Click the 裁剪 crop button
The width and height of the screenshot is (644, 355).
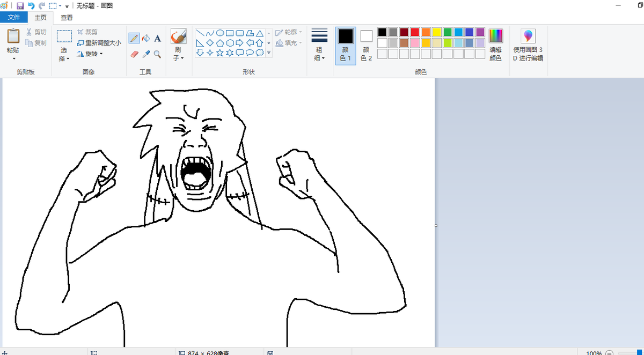[88, 32]
